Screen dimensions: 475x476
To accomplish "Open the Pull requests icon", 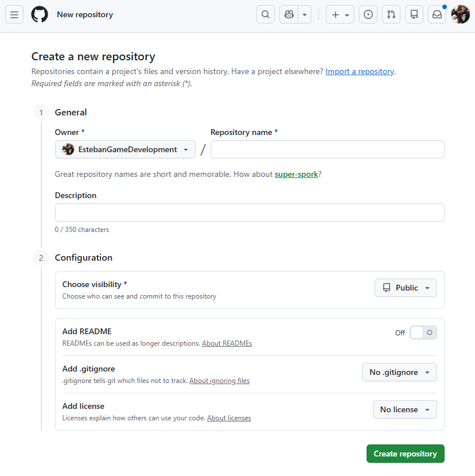I will [391, 15].
